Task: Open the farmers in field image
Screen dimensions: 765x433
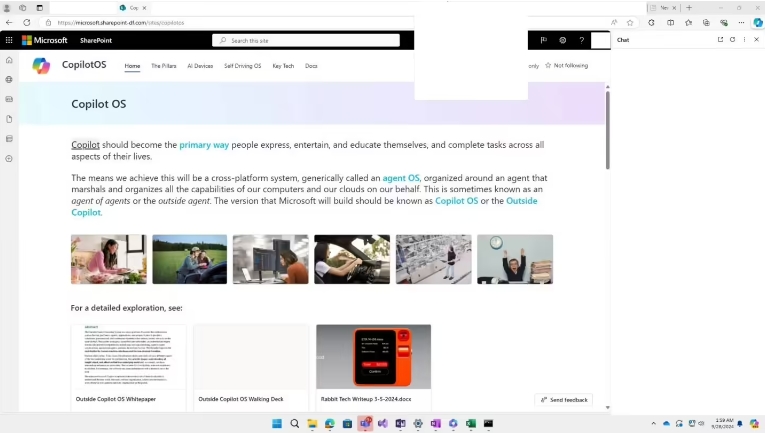Action: pos(190,259)
